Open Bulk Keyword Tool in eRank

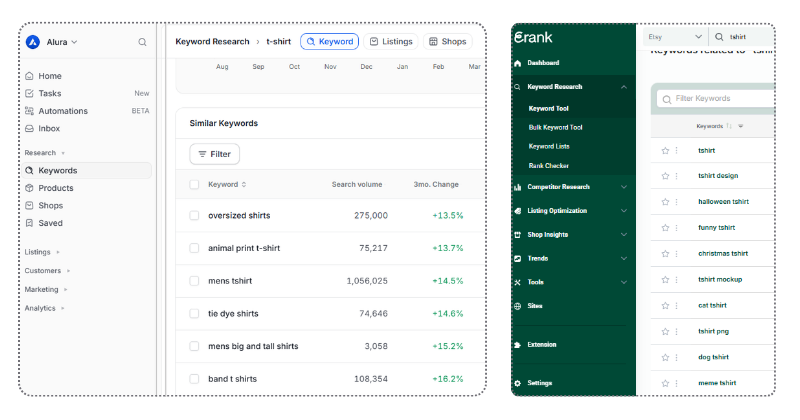click(x=555, y=127)
